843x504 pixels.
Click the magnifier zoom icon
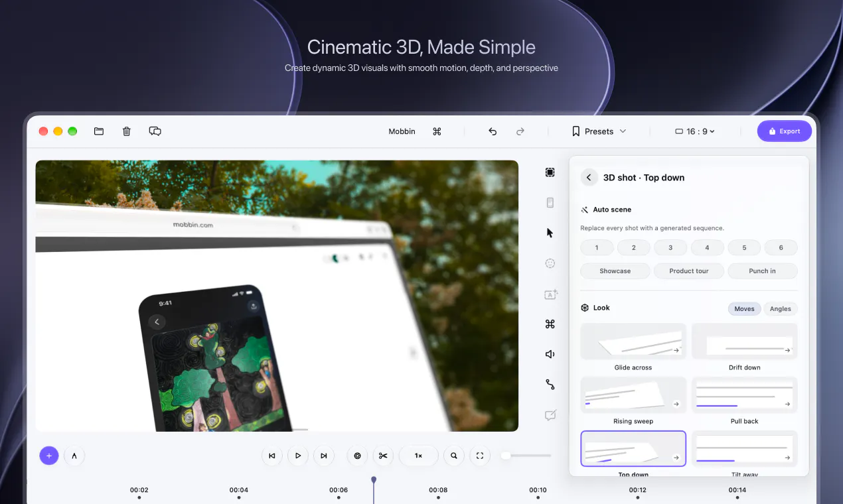click(x=454, y=456)
